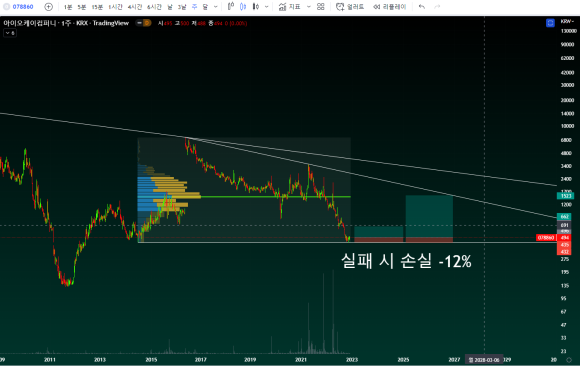Click the 2025 label on time axis
The image size is (580, 366).
pyautogui.click(x=403, y=359)
